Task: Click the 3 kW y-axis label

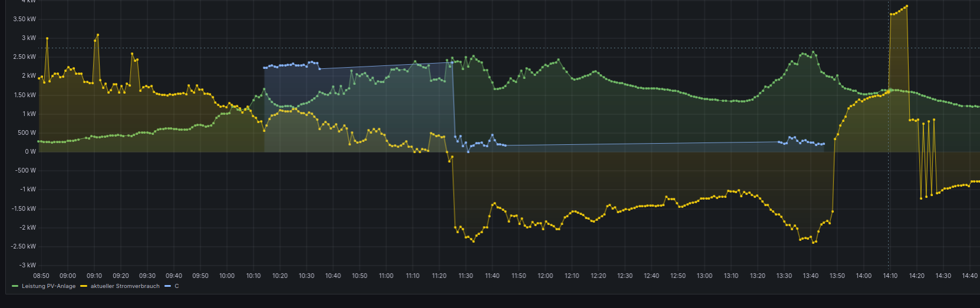Action: tap(29, 38)
